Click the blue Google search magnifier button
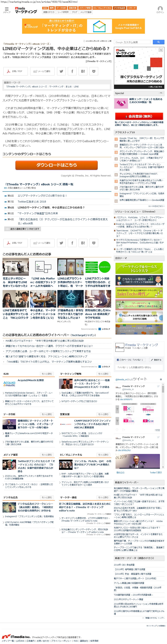Viewport: 167px width, 644px height. [x=158, y=42]
